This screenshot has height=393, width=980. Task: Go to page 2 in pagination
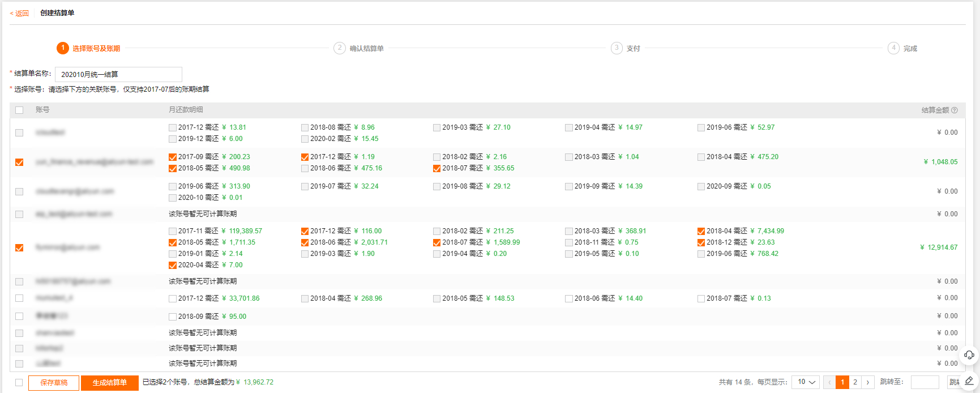pos(855,382)
